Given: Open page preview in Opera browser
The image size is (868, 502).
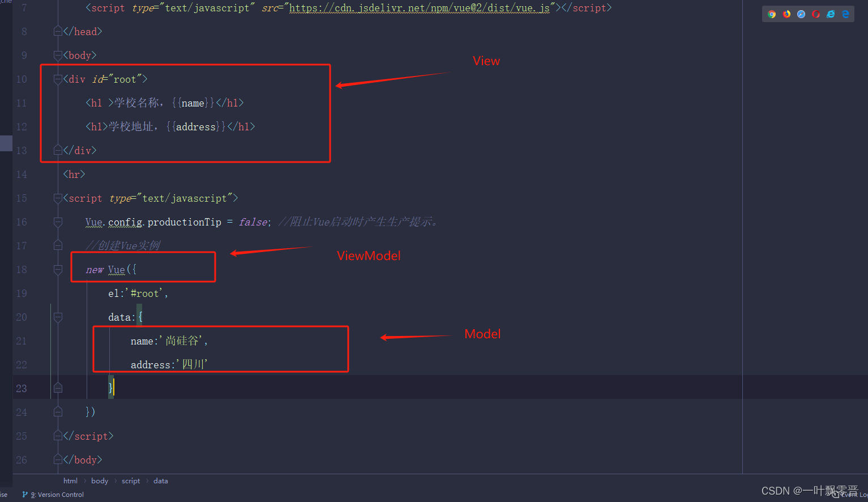Looking at the screenshot, I should [816, 14].
